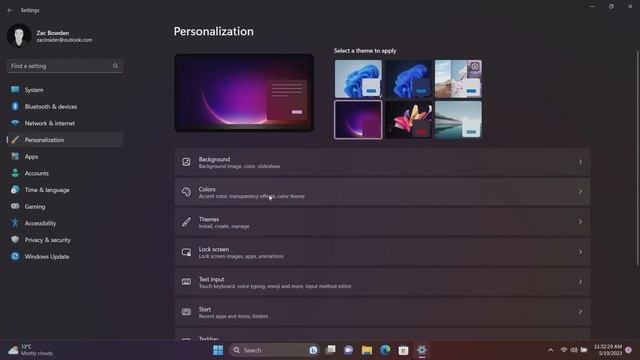Open the weather widget showing Mostly cloudy
Viewport: 640px width, 360px height.
31,350
